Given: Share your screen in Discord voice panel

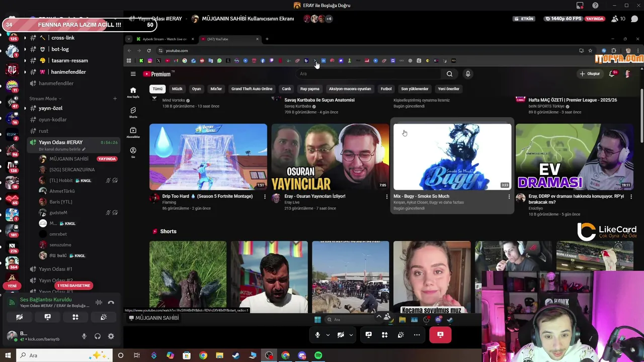Looking at the screenshot, I should [47, 317].
